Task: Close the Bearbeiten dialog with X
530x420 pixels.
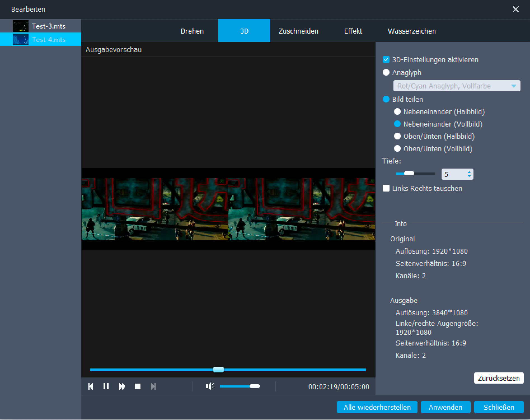Action: 515,9
